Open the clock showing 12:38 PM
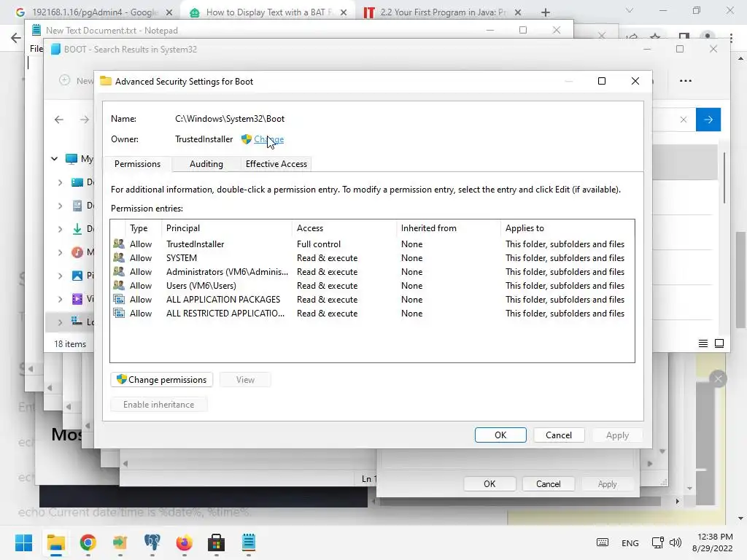Viewport: 747px width, 560px height. (713, 542)
